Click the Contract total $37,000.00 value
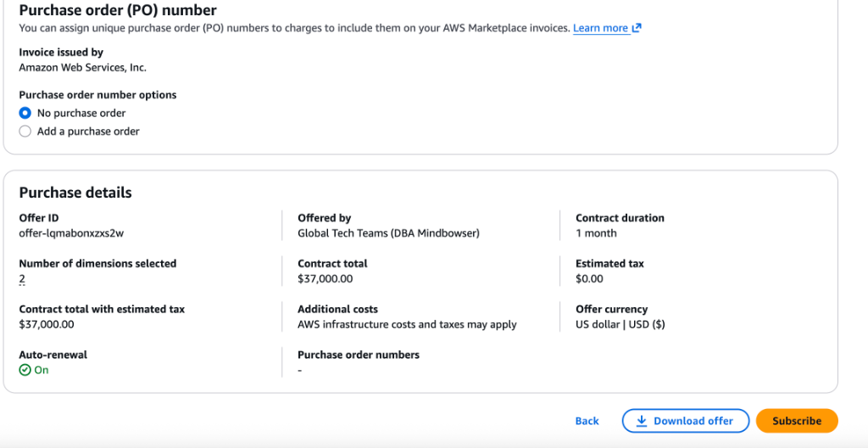 325,278
